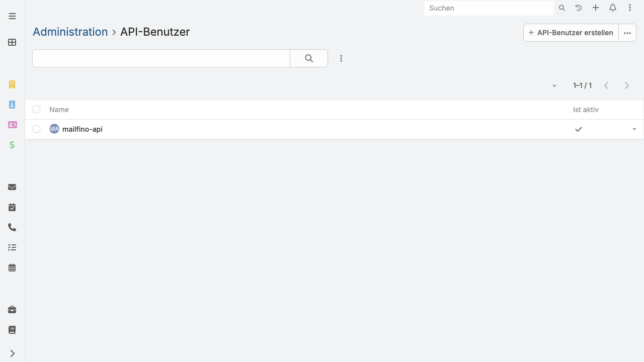The image size is (644, 362).
Task: Click the list filter text field
Action: click(161, 58)
